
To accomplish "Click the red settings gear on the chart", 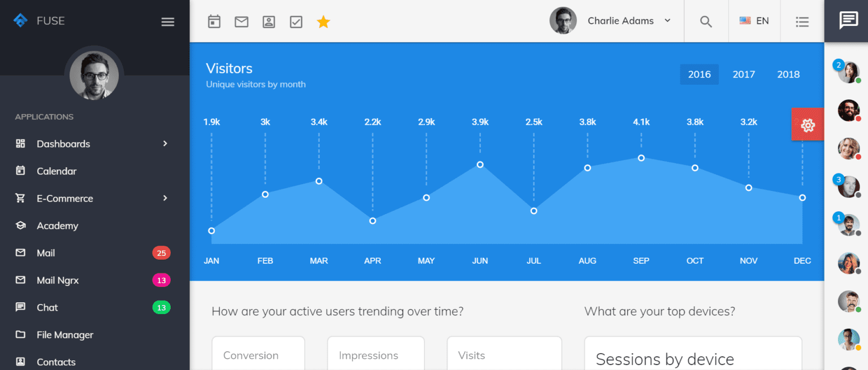I will click(x=807, y=124).
